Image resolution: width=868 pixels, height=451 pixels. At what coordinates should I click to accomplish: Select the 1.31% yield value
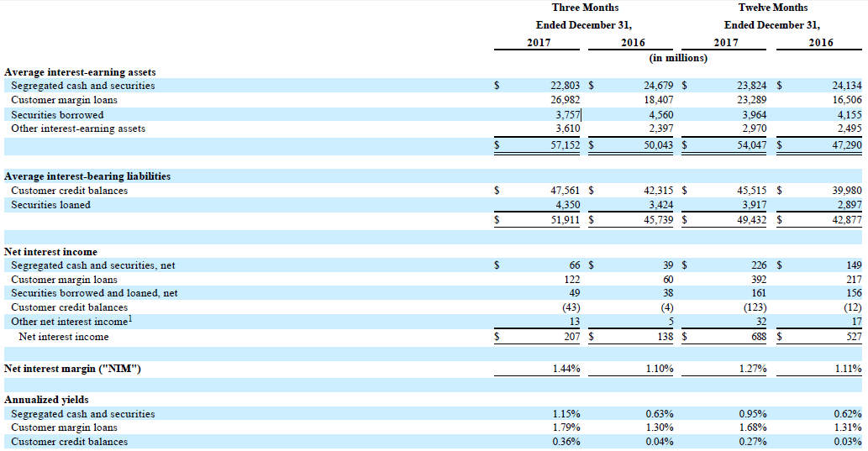point(849,427)
